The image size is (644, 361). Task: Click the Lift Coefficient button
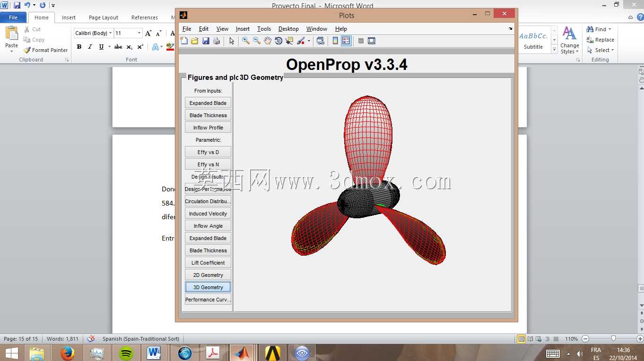coord(208,263)
